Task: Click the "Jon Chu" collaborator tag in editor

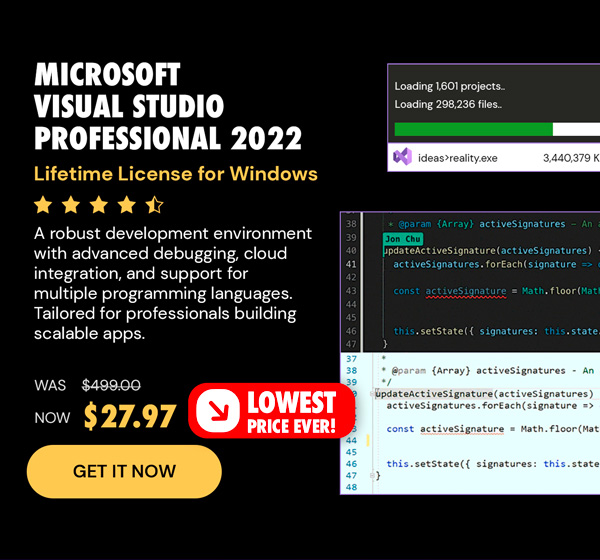Action: click(x=403, y=239)
